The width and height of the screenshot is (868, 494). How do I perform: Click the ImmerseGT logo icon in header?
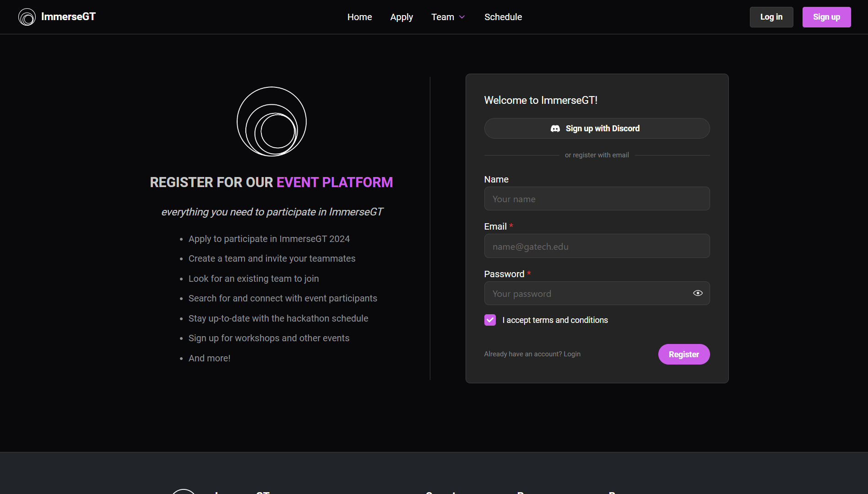[27, 17]
